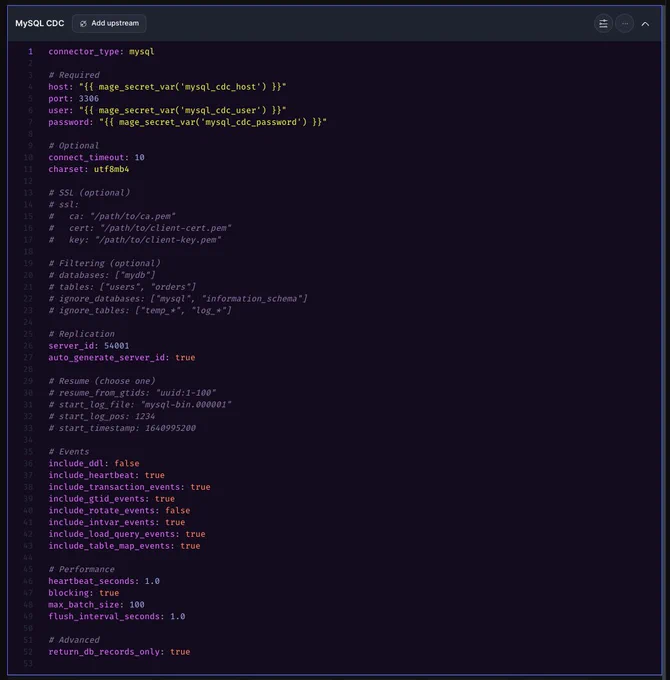Click the ca: /path/to/ca.pem comment line
This screenshot has height=680, width=670.
(x=112, y=216)
